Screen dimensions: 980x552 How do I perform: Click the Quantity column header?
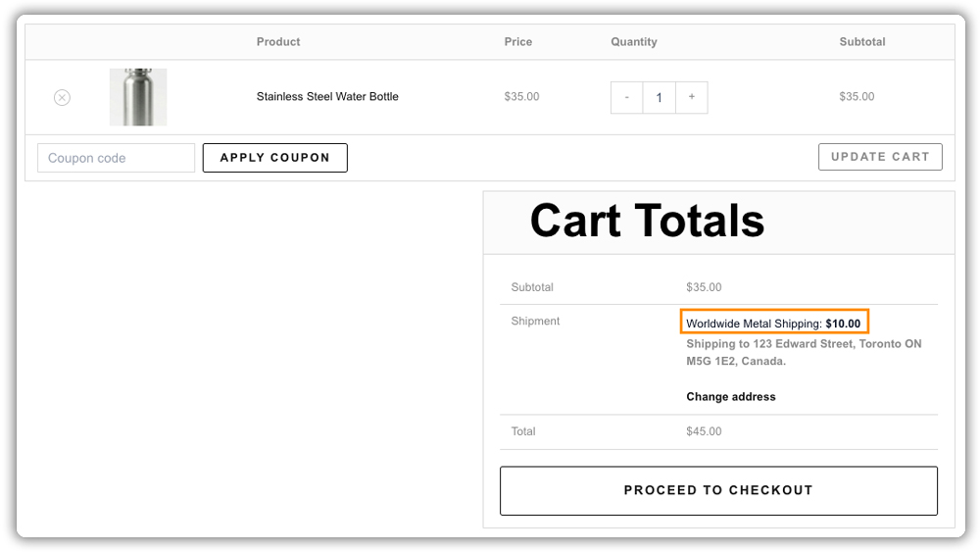click(634, 42)
